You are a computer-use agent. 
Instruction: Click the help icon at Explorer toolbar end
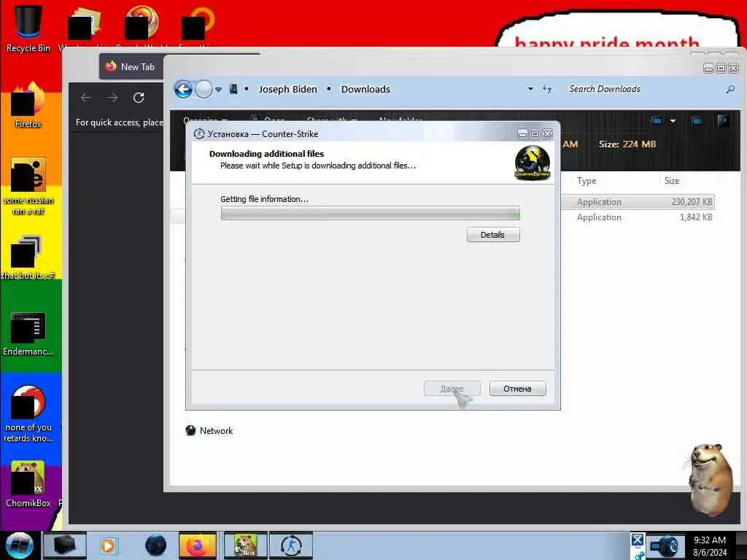click(723, 121)
